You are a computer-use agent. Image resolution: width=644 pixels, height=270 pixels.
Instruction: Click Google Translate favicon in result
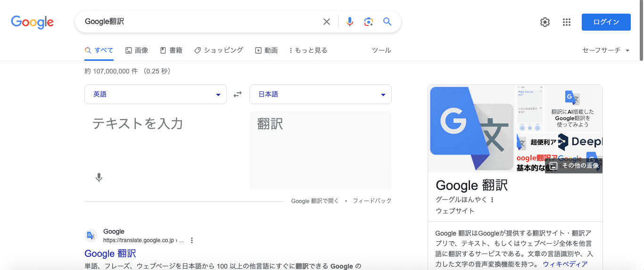[x=91, y=236]
